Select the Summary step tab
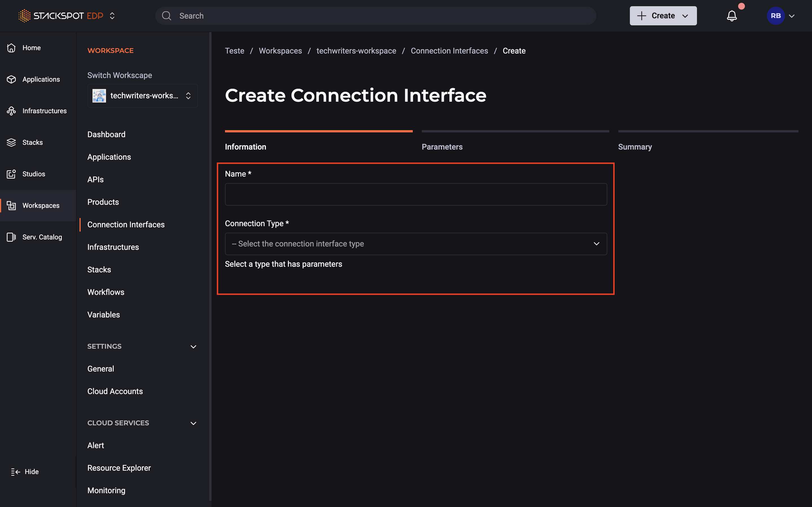 tap(634, 147)
